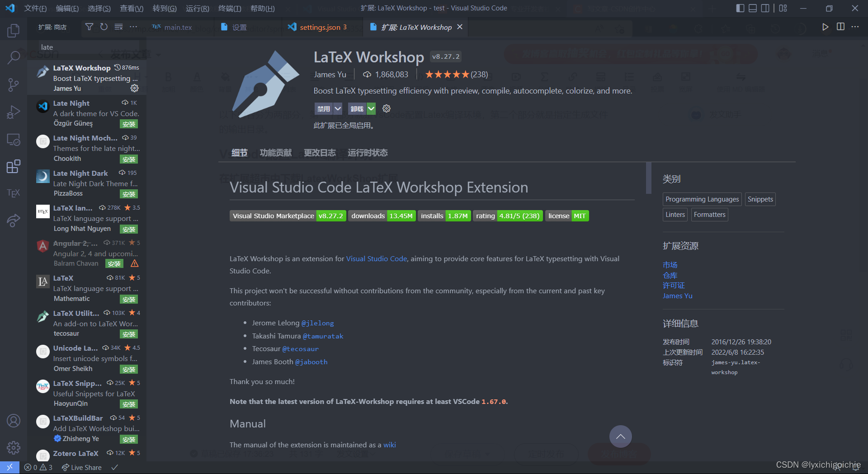The height and width of the screenshot is (474, 868).
Task: Open the wiki link in Manual section
Action: (390, 445)
